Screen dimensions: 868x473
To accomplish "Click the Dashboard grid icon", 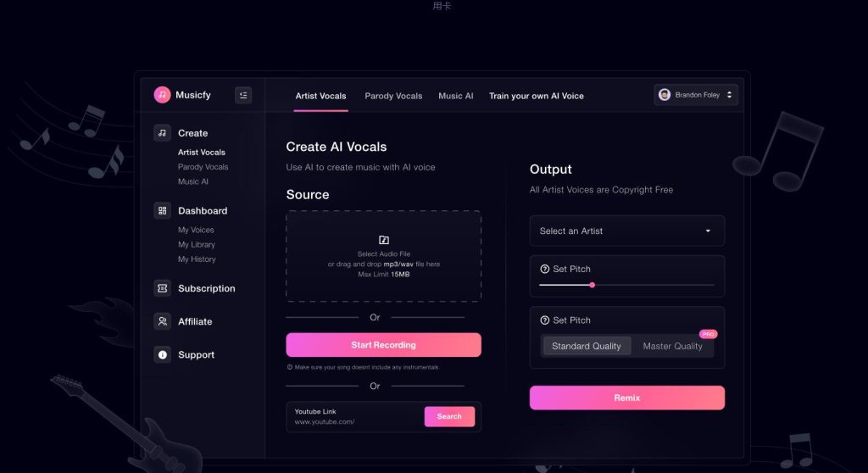I will coord(162,210).
